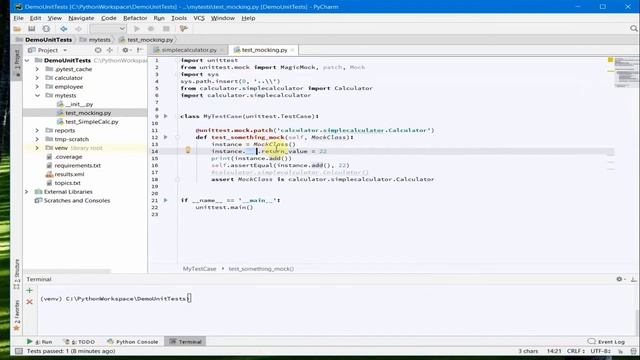
Task: Click the yellow inspection indicator in editor corner
Action: pos(611,60)
